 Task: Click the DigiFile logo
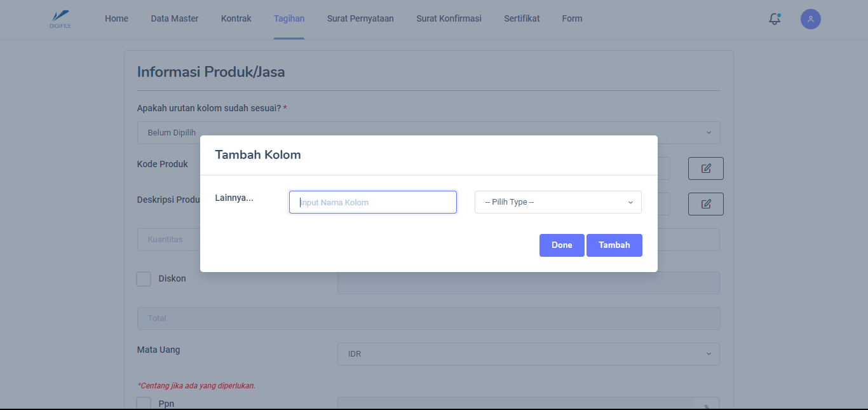click(x=60, y=19)
